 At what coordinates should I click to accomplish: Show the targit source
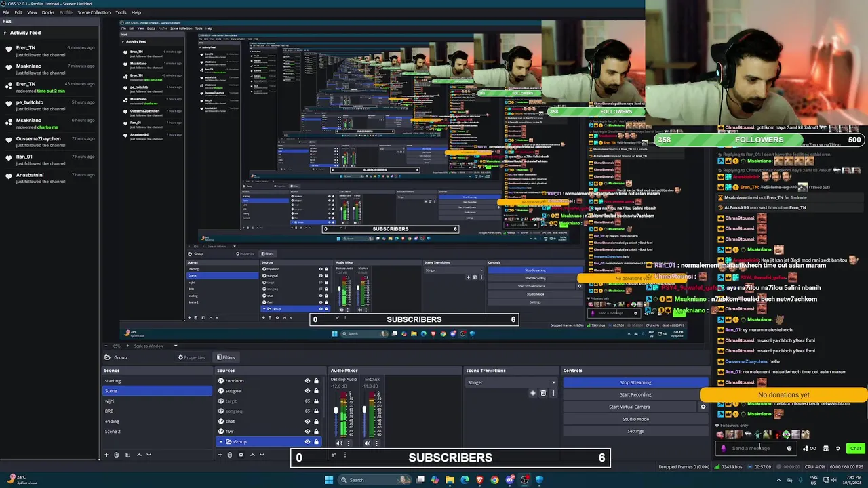click(x=307, y=401)
